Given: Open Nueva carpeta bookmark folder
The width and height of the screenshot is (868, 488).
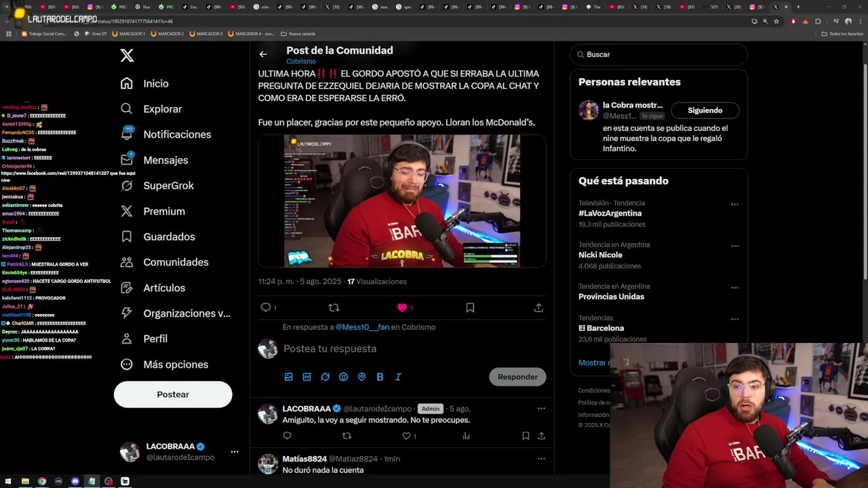Looking at the screenshot, I should pyautogui.click(x=298, y=34).
